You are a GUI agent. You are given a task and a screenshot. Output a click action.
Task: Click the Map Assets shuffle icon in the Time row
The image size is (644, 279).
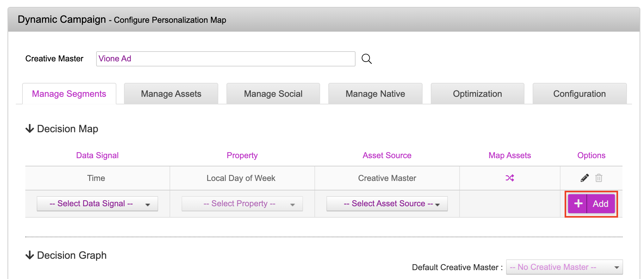pyautogui.click(x=510, y=178)
